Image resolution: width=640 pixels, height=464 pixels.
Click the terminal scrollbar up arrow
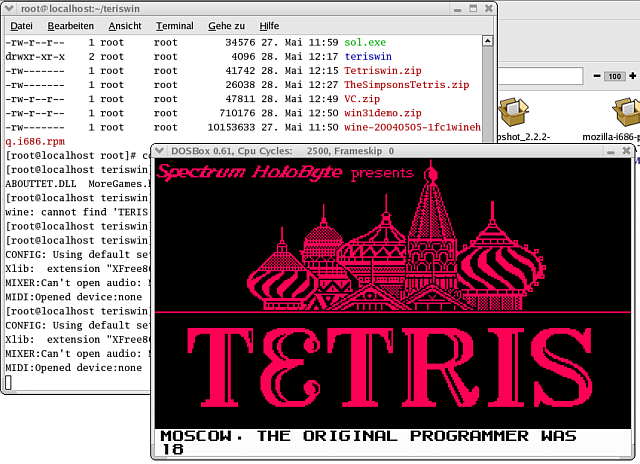point(488,41)
